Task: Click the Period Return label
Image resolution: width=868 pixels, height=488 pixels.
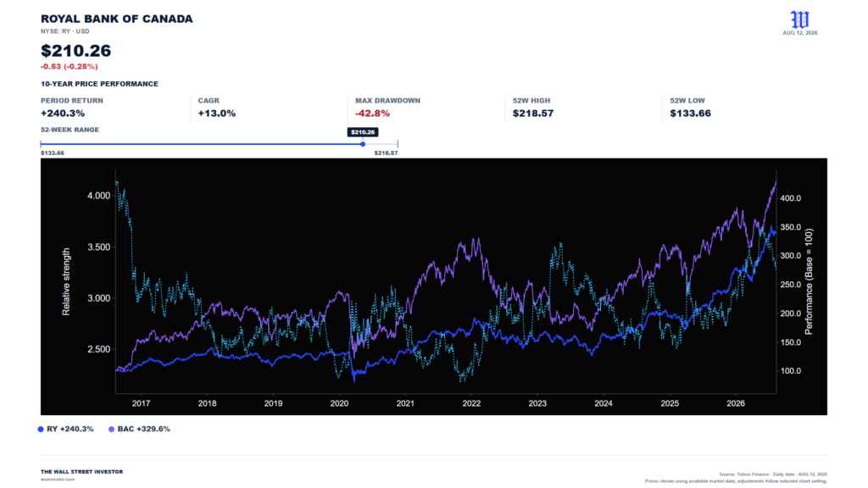Action: (72, 101)
